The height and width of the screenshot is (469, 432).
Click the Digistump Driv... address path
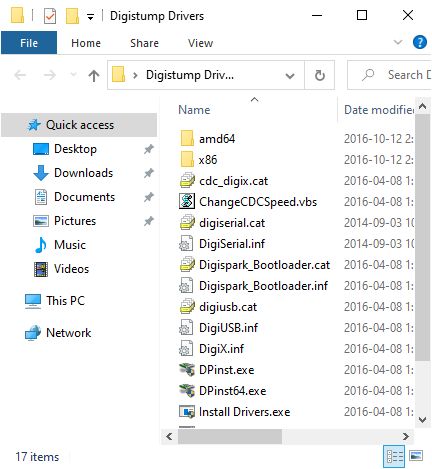[190, 75]
